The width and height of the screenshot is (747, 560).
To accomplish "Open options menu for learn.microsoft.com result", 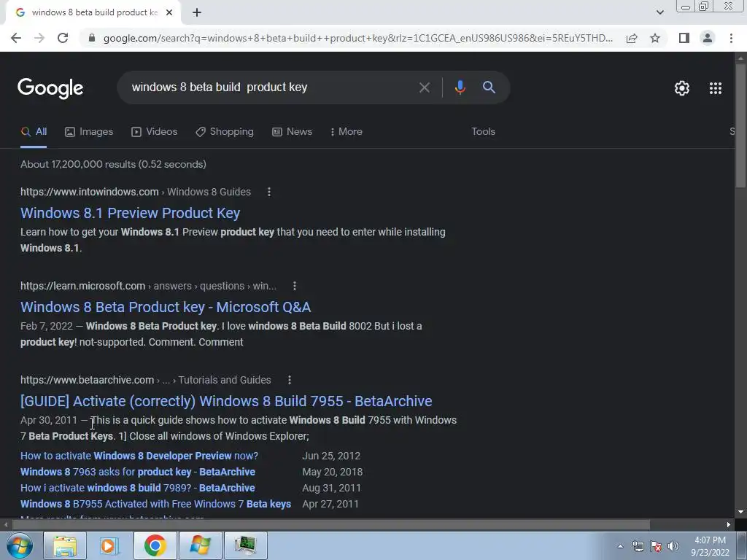I will coord(295,286).
